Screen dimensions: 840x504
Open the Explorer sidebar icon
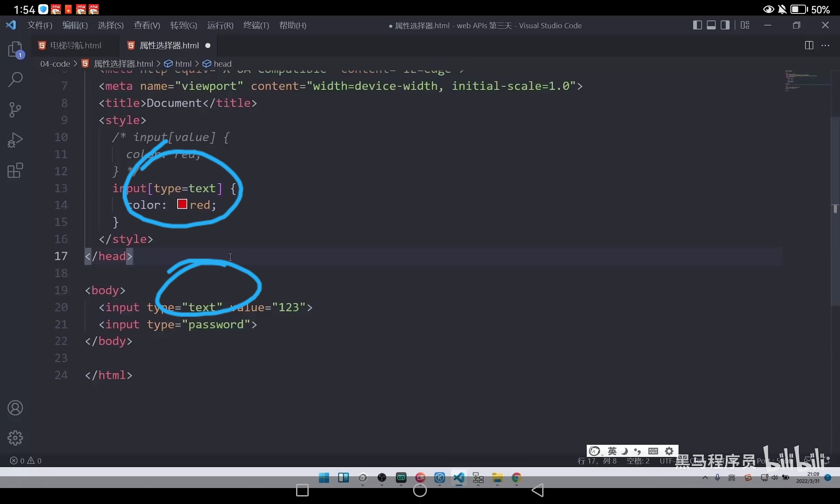(x=15, y=50)
